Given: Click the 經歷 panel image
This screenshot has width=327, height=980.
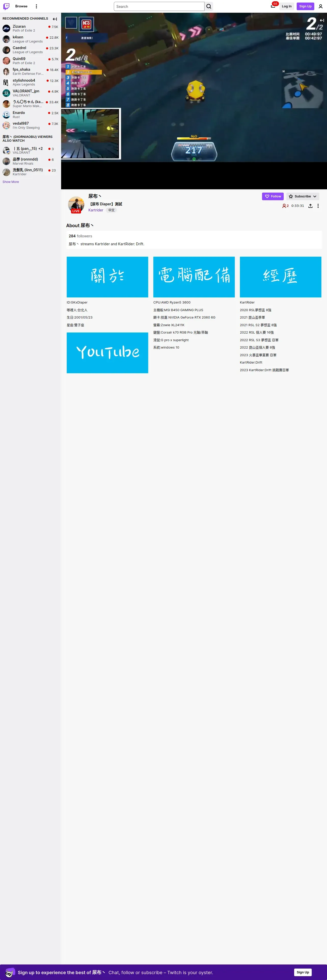Looking at the screenshot, I should 281,277.
